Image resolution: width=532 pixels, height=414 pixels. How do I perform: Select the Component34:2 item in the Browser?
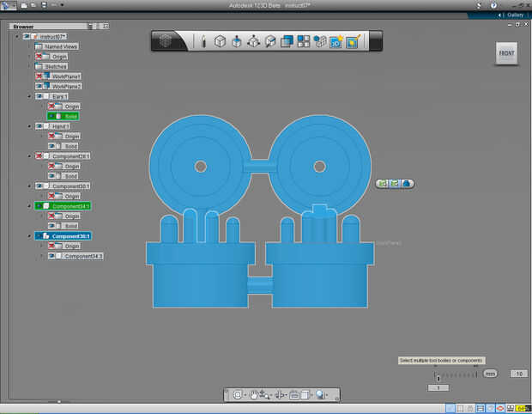click(76, 256)
